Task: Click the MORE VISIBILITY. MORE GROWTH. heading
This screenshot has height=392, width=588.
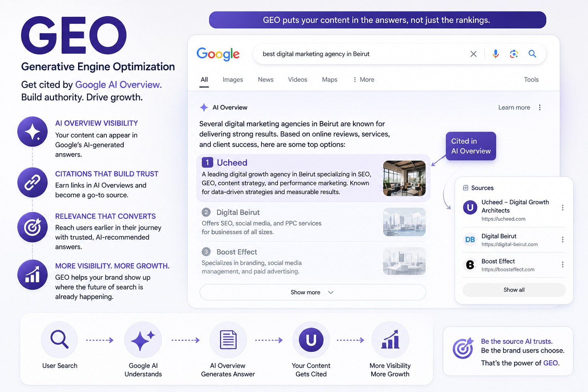Action: tap(112, 266)
